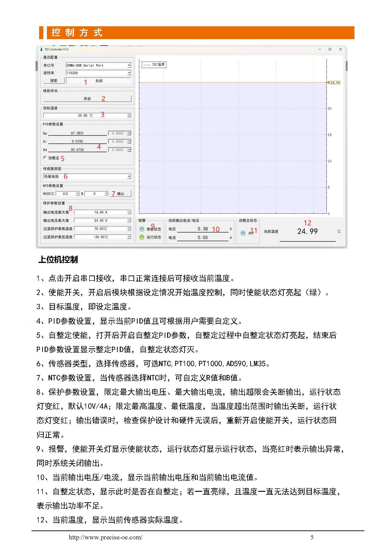Adjust the Kp value stepper

point(129,133)
